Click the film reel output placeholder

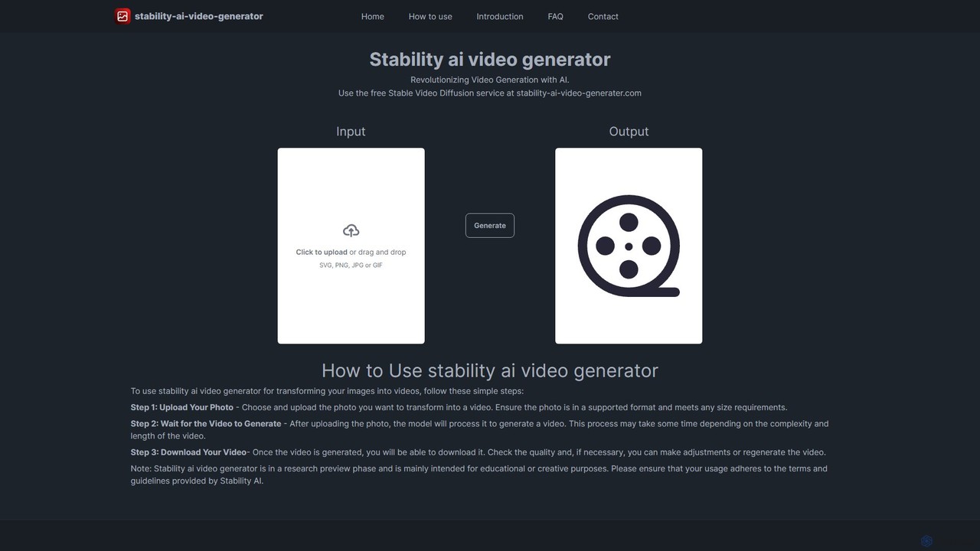629,246
